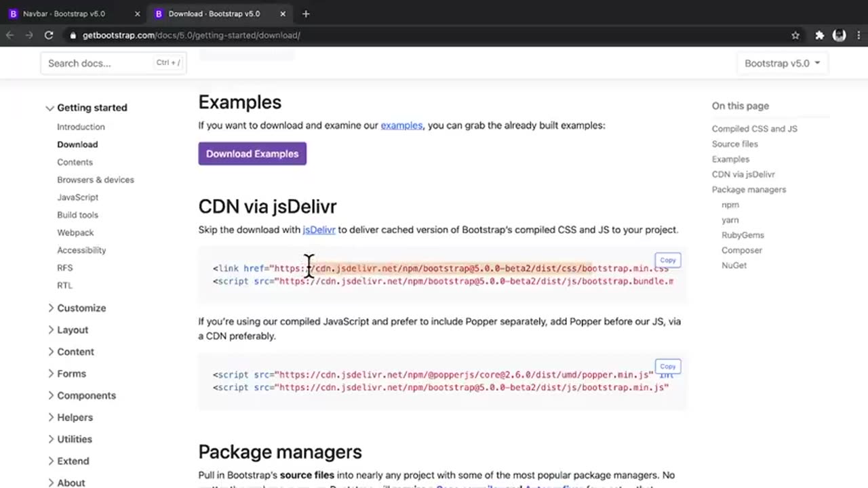Click the Package managers heading
The height and width of the screenshot is (488, 868).
(x=280, y=451)
